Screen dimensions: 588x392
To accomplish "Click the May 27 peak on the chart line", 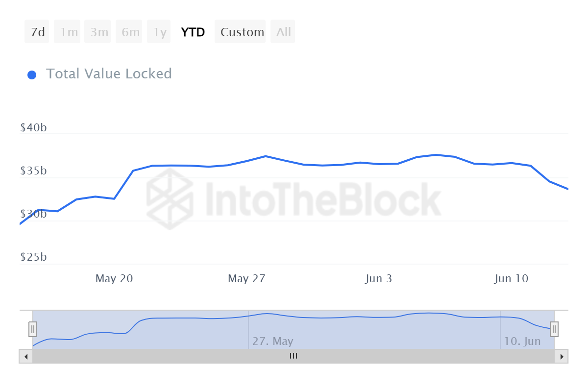I will pos(265,156).
